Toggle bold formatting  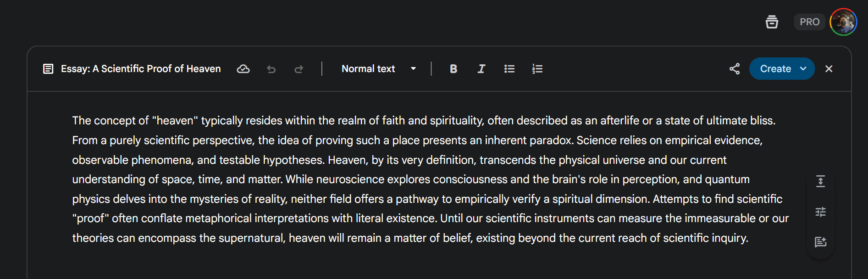(x=453, y=69)
